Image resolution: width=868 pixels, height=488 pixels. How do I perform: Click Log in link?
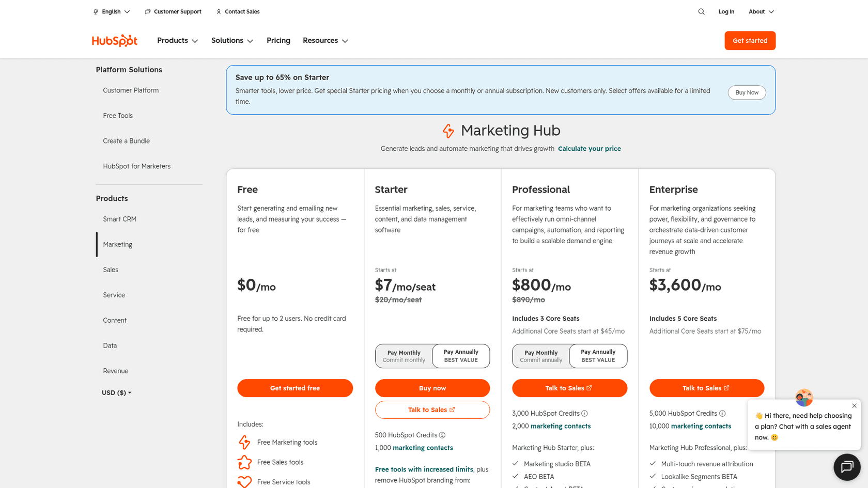[726, 11]
